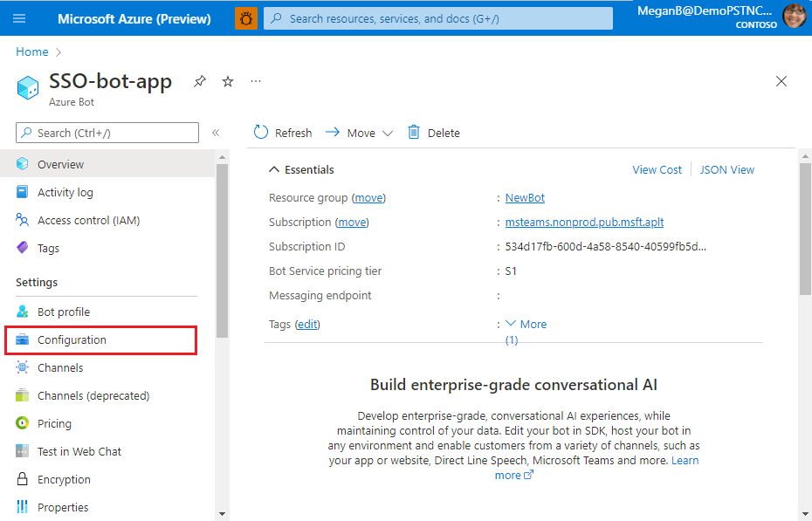Click the Move button label
This screenshot has height=521, width=812.
[361, 133]
